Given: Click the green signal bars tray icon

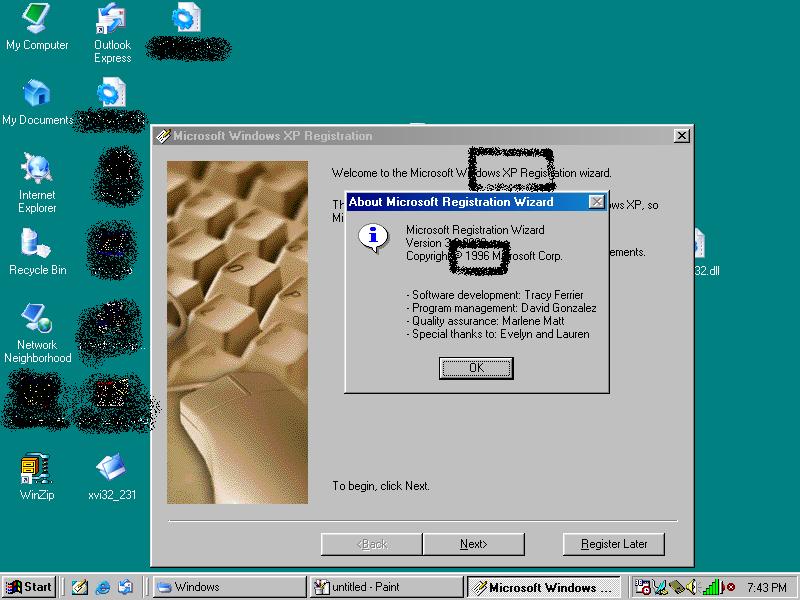Looking at the screenshot, I should click(x=711, y=587).
